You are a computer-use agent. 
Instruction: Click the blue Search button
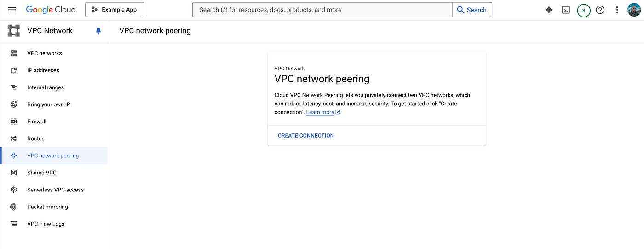[472, 10]
